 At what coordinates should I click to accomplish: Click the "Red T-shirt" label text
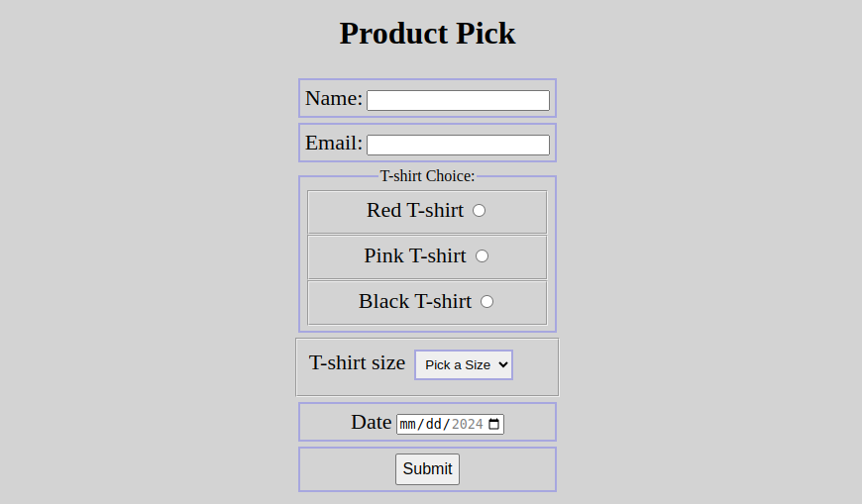414,210
